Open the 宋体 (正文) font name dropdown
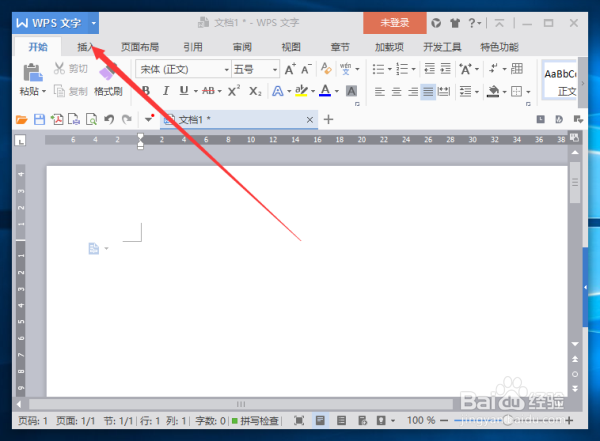 click(x=226, y=70)
